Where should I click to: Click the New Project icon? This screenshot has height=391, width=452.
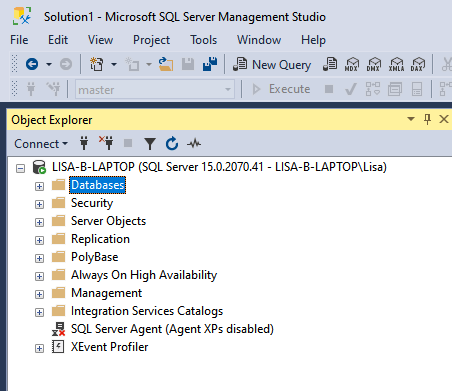96,64
